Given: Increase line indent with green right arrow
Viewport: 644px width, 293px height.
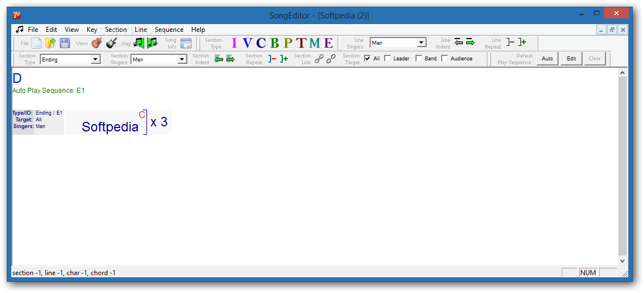Looking at the screenshot, I should 470,42.
